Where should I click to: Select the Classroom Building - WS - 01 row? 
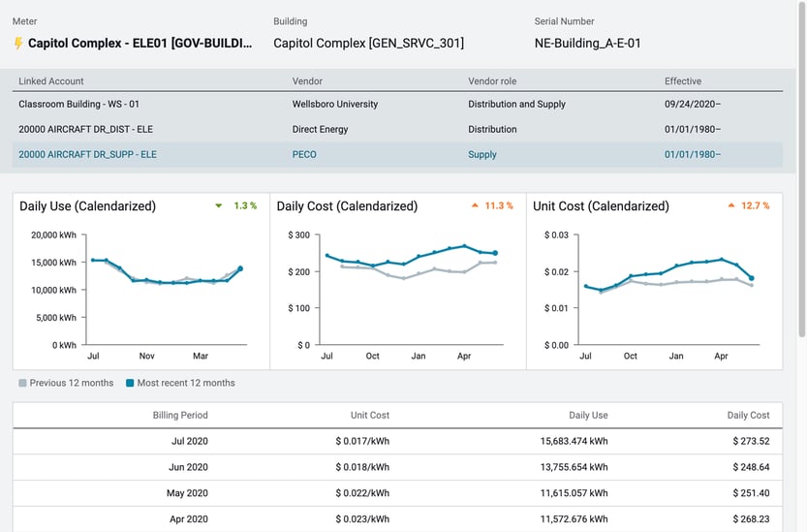tap(78, 104)
